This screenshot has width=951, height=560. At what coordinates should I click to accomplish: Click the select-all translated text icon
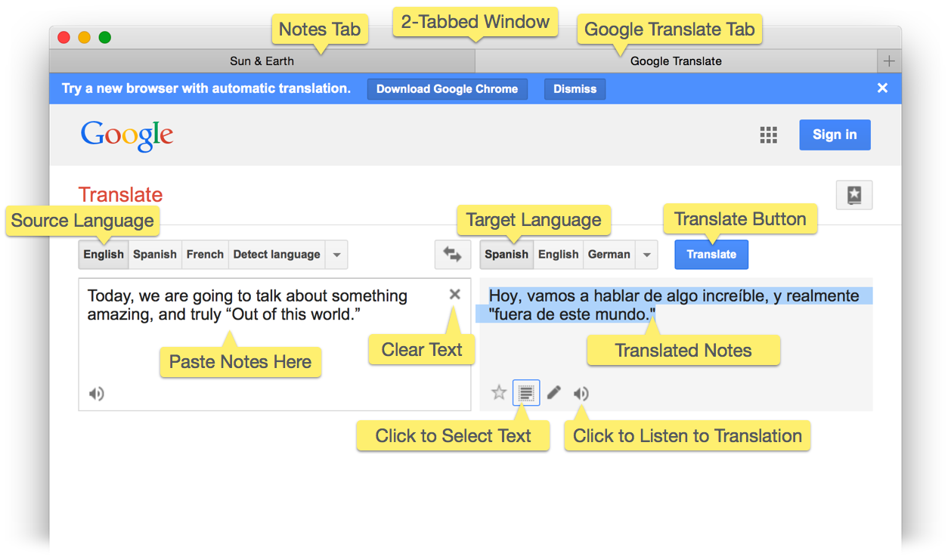point(526,393)
